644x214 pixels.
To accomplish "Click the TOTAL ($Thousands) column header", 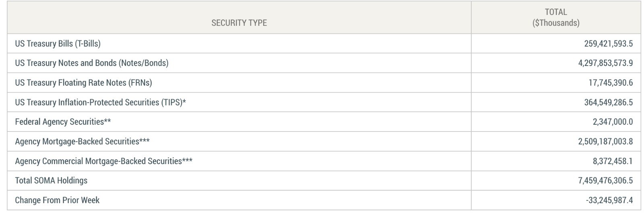I will [x=556, y=18].
